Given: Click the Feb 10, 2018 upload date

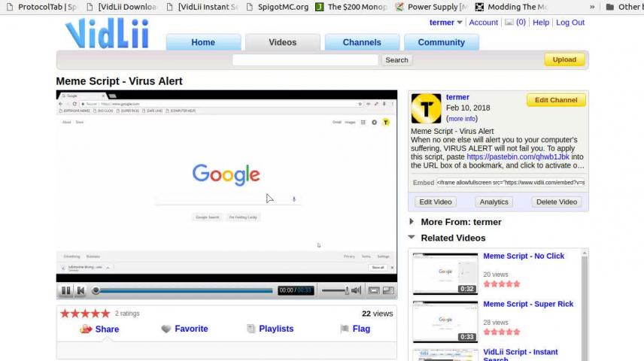Looking at the screenshot, I should pos(468,108).
